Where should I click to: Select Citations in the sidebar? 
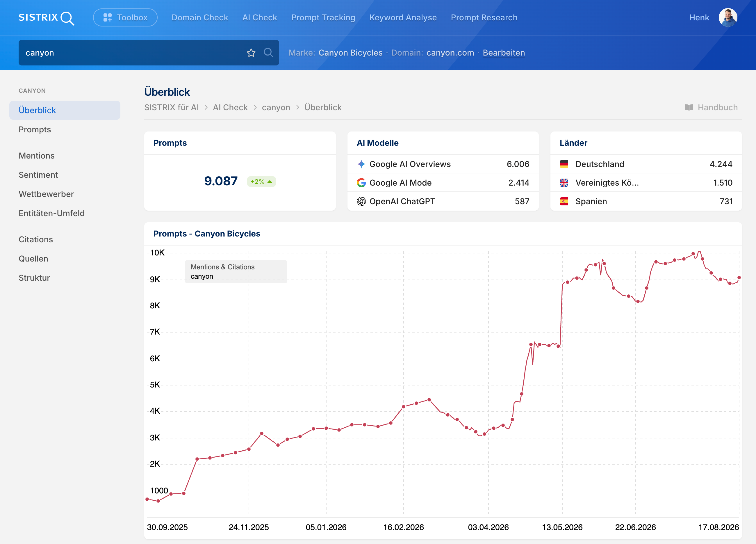coord(36,239)
